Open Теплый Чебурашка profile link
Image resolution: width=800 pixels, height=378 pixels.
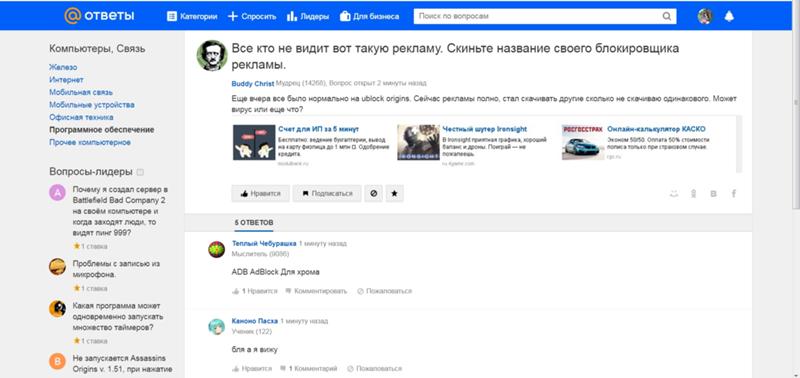pos(264,243)
